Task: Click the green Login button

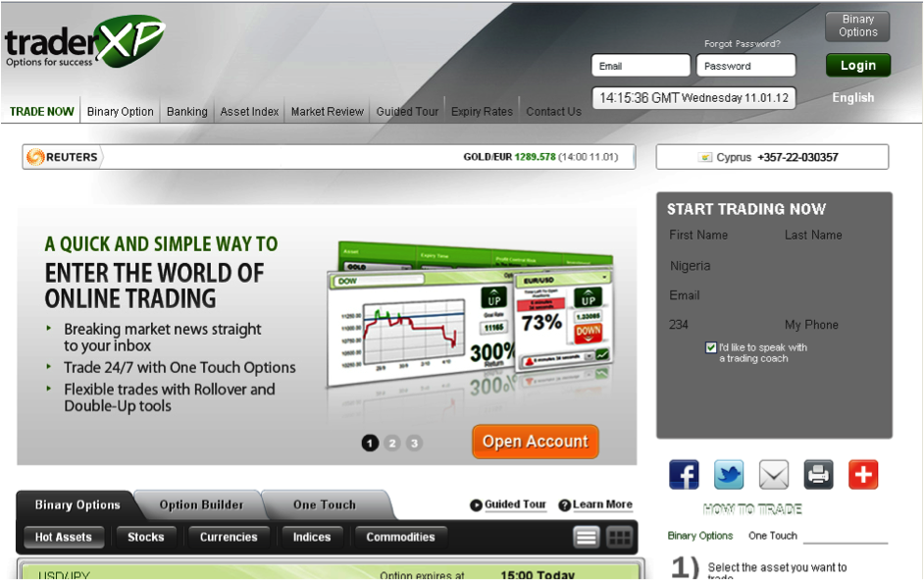Action: tap(858, 66)
